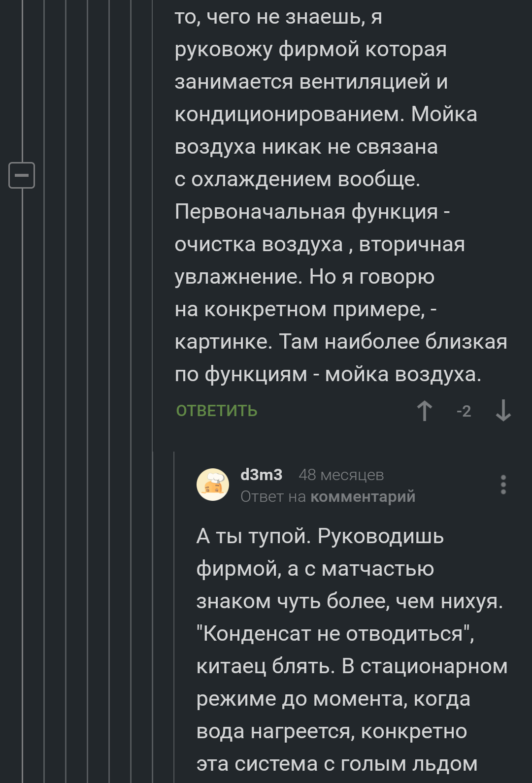Click the nesting line directly left of d3m3's reply
532x783 pixels.
pyautogui.click(x=174, y=616)
